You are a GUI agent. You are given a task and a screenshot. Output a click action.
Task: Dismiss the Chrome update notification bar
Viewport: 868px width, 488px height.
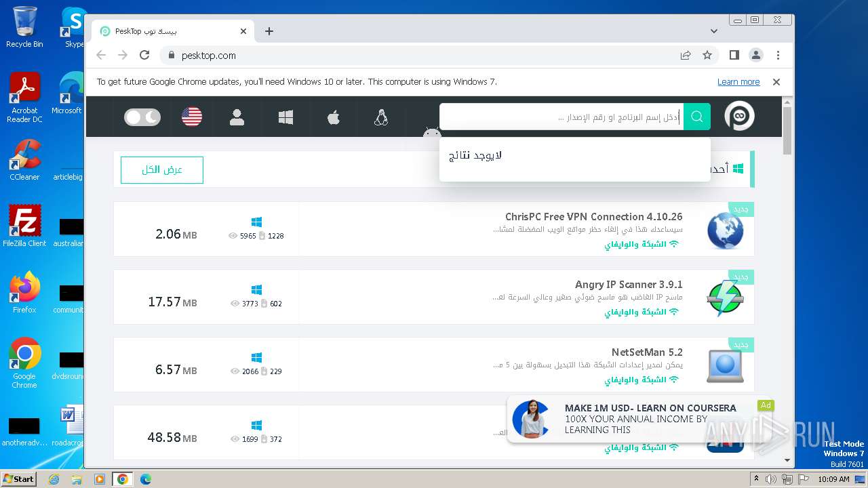click(x=776, y=82)
